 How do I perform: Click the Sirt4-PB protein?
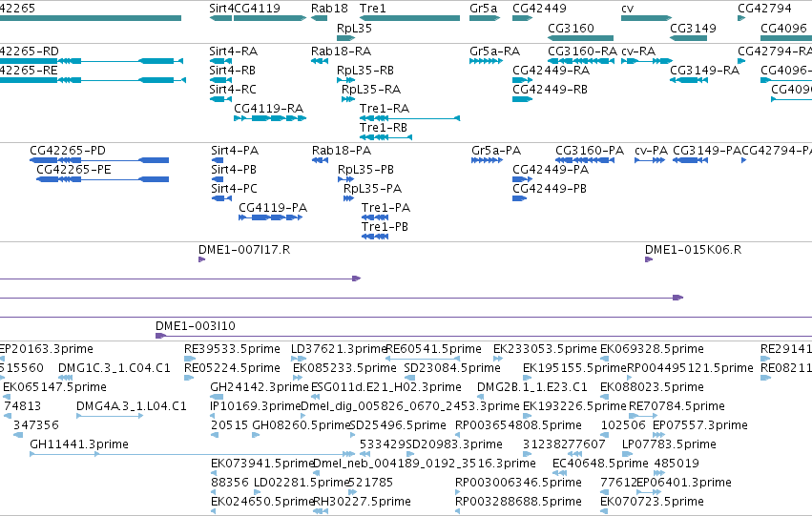pos(218,179)
